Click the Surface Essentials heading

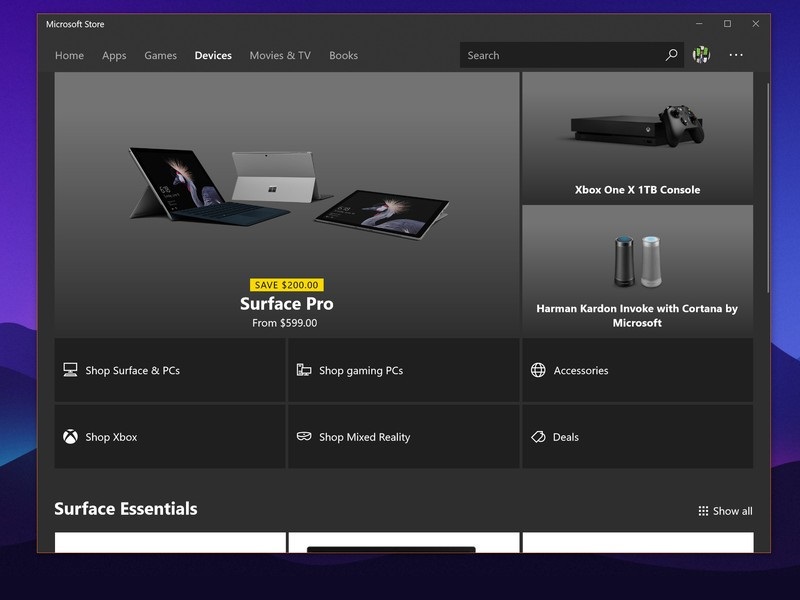click(x=126, y=509)
